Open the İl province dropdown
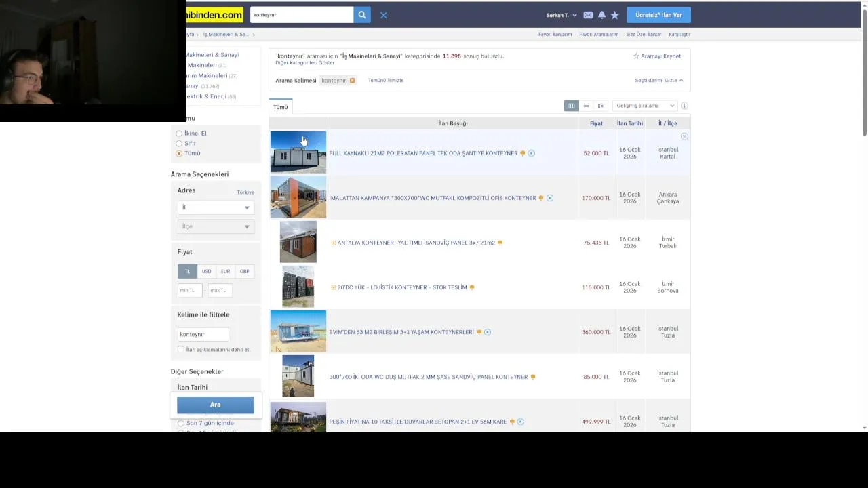Screen dimensions: 868x488 (x=216, y=207)
